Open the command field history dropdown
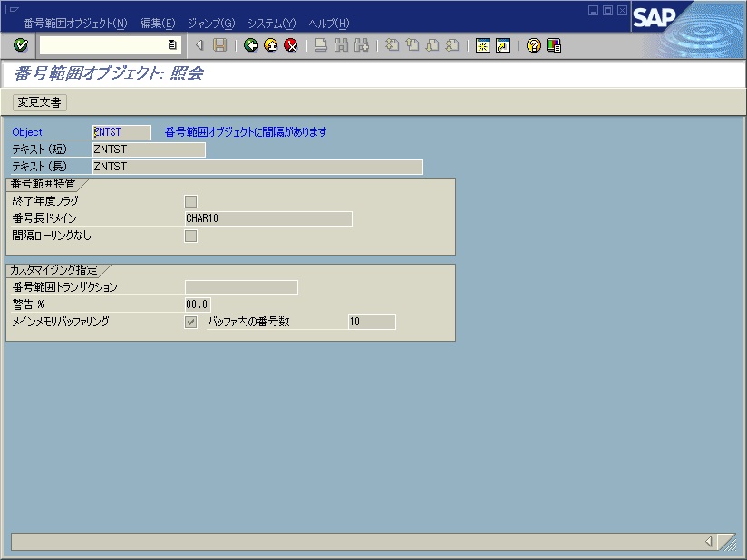Screen dimensions: 747x560 172,45
